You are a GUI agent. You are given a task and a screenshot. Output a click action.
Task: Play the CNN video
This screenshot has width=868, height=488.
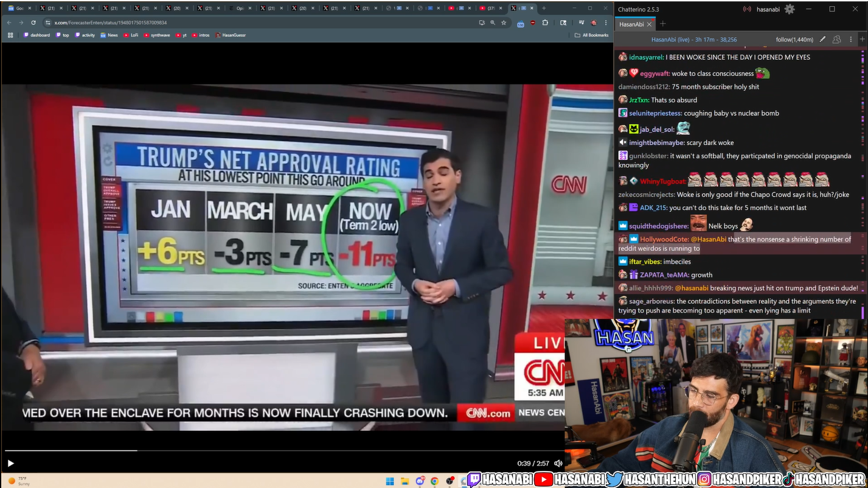click(x=10, y=464)
